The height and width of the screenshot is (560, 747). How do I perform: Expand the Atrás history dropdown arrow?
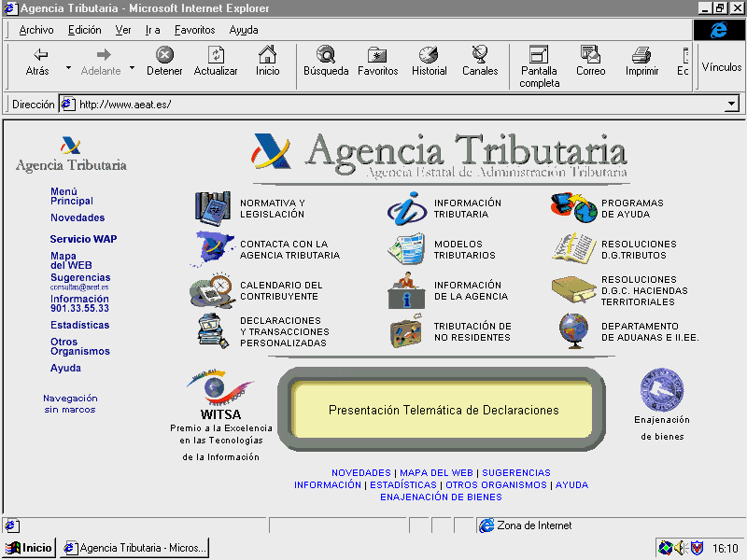coord(68,67)
